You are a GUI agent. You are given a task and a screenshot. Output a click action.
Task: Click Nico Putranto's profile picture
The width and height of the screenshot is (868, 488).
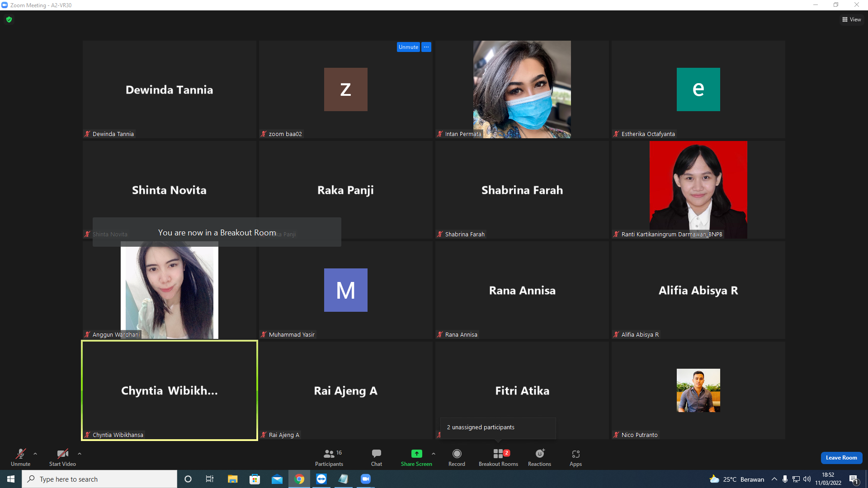[698, 390]
